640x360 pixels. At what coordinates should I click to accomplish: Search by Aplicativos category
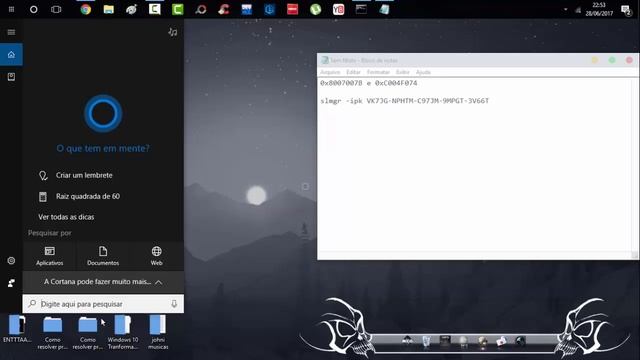tap(49, 256)
